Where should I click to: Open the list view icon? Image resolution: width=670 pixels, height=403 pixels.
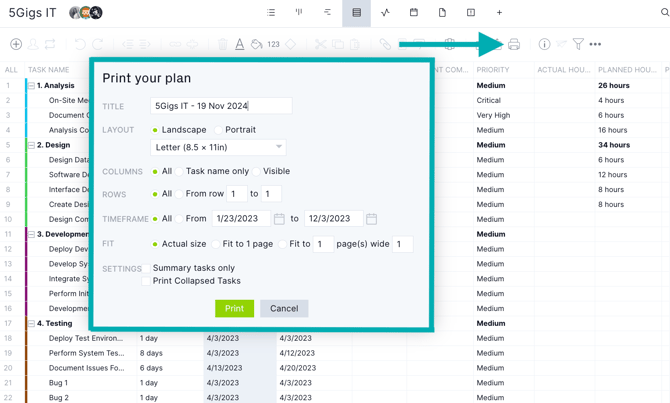pyautogui.click(x=271, y=12)
